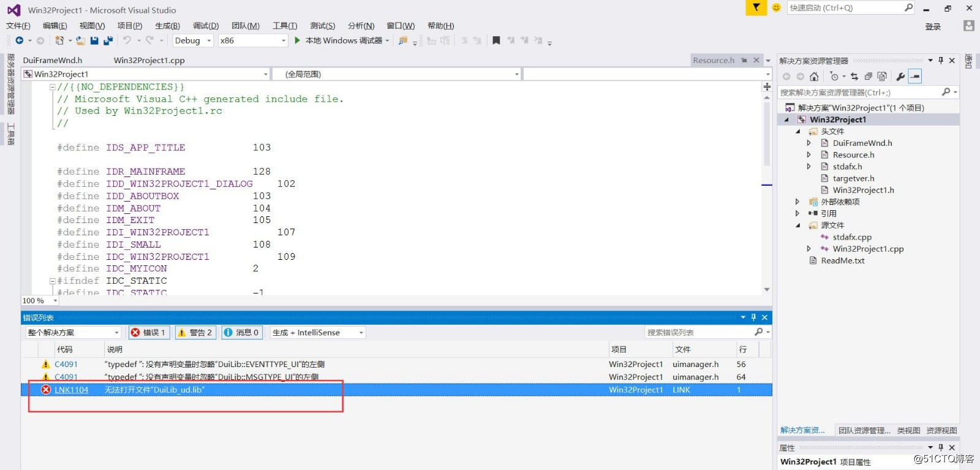
Task: Start debugging with the green play arrow
Action: pos(297,40)
